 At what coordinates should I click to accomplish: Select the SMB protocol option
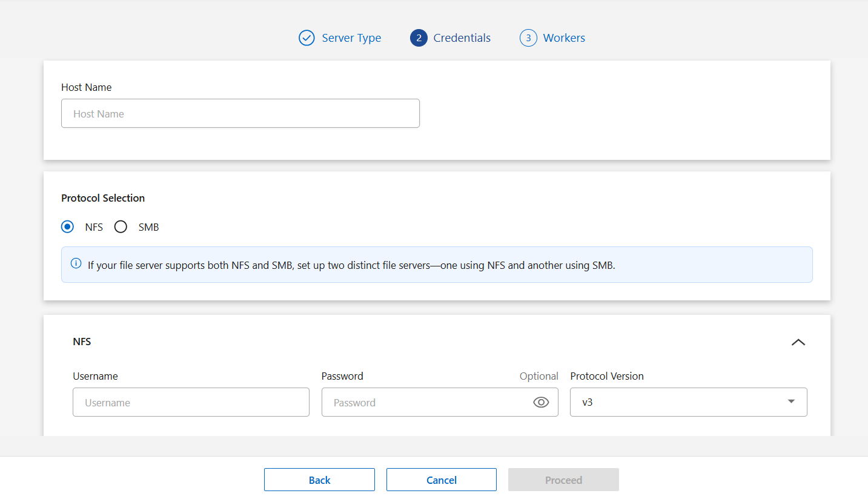point(121,226)
